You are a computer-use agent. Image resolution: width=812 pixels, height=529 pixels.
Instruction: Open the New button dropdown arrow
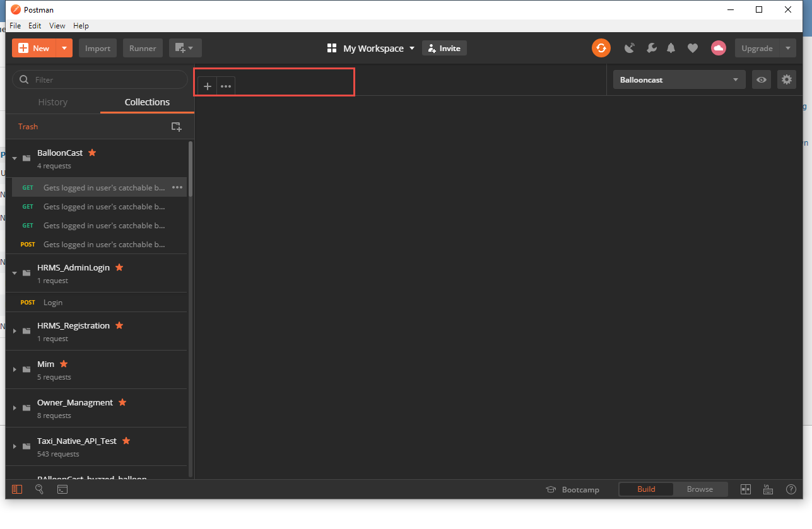pyautogui.click(x=64, y=48)
